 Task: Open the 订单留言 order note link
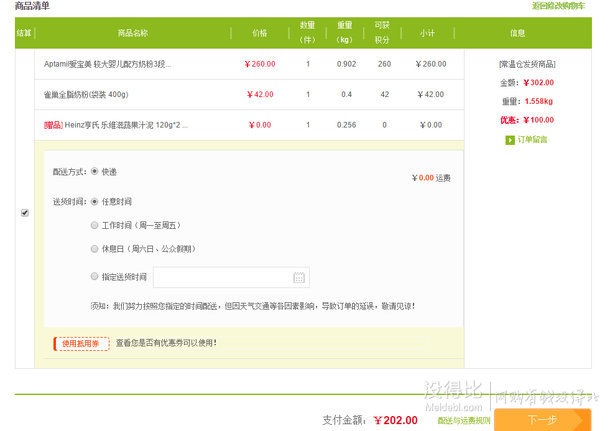[x=532, y=139]
